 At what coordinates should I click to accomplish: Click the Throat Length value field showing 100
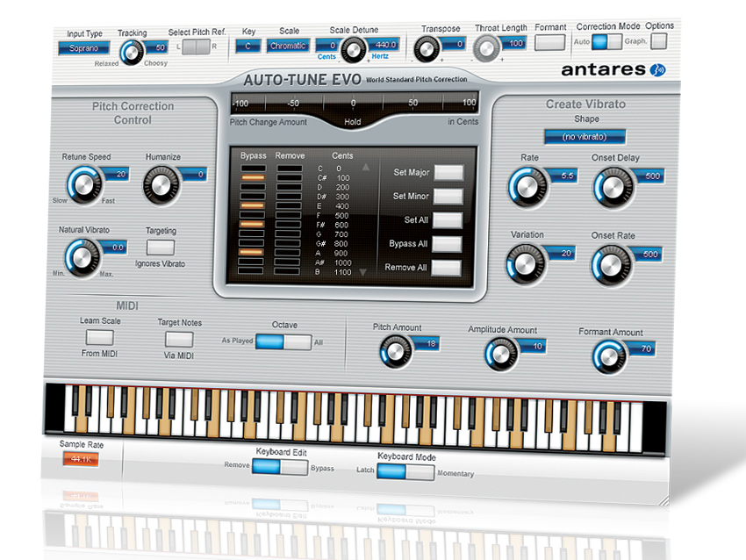pyautogui.click(x=514, y=43)
